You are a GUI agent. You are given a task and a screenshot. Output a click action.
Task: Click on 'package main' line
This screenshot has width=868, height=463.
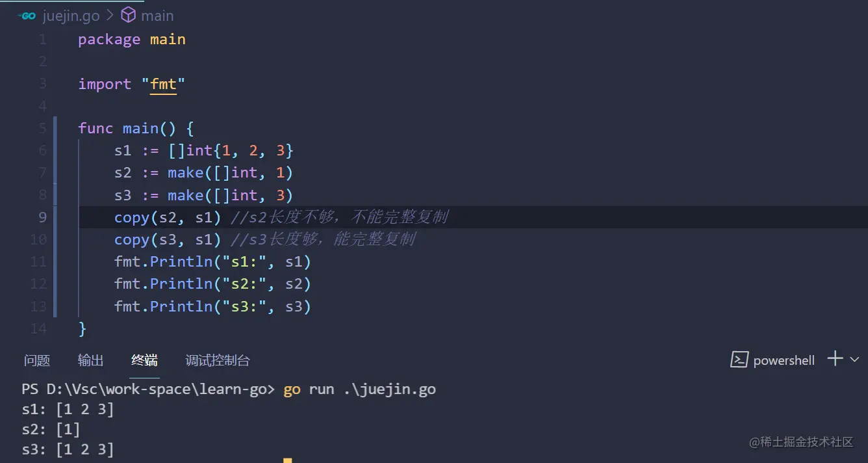coord(132,40)
